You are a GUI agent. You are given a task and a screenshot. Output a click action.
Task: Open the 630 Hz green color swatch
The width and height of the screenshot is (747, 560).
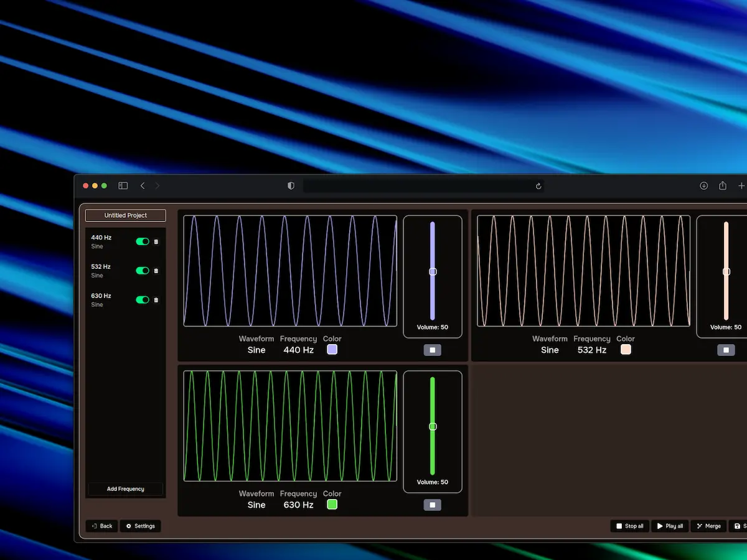(x=332, y=505)
